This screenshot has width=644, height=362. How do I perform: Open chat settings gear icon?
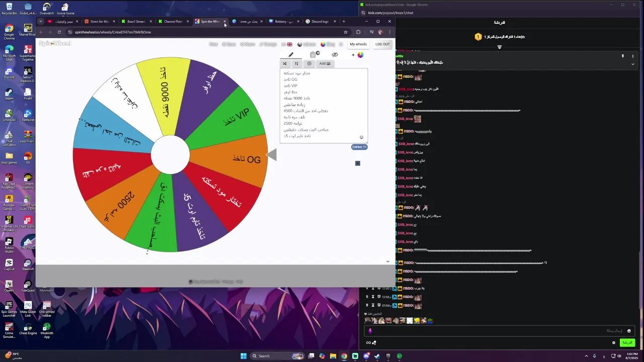click(x=613, y=343)
